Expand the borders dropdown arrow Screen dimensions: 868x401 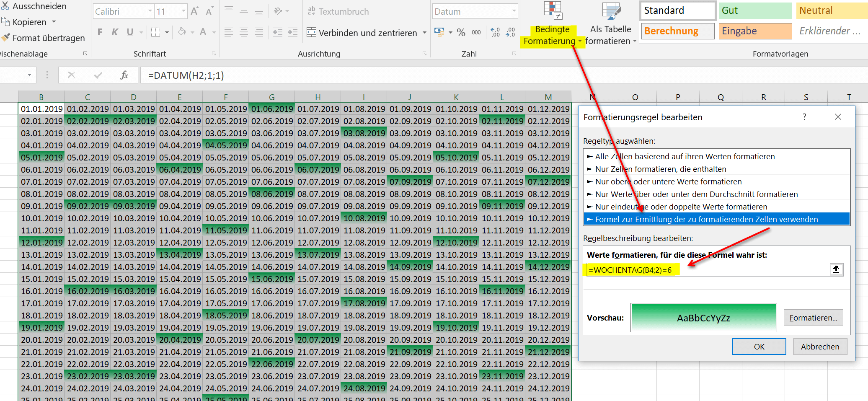pos(167,32)
